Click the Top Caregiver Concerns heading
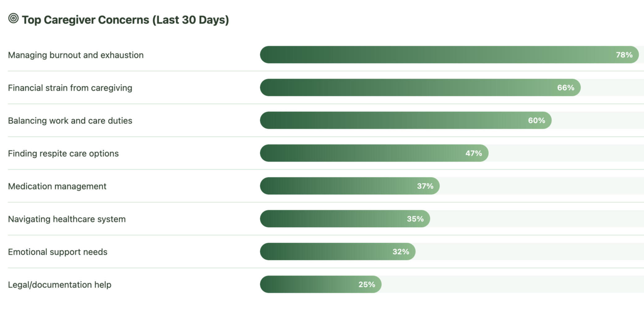644x312 pixels. point(125,20)
